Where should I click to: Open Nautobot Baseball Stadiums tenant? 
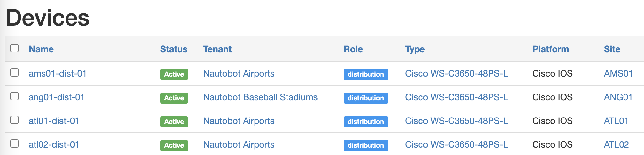point(260,97)
